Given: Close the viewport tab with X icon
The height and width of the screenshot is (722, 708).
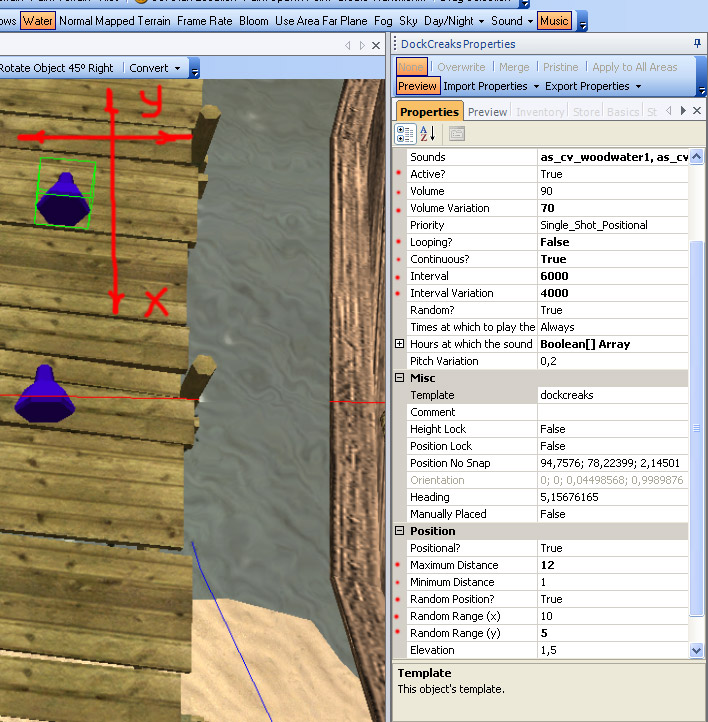Looking at the screenshot, I should click(x=376, y=45).
